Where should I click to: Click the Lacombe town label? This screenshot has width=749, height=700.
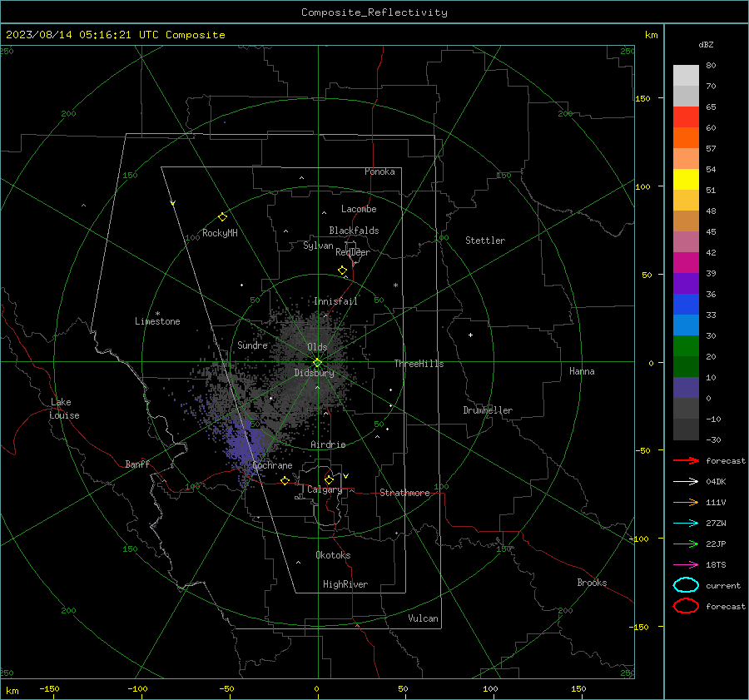359,209
